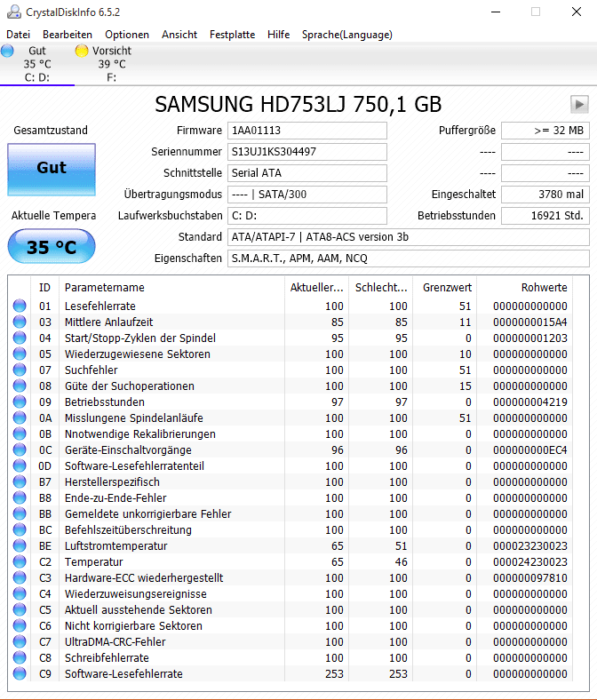Select the Gut 35 °C C: D: disk tab
The height and width of the screenshot is (700, 597).
click(37, 64)
